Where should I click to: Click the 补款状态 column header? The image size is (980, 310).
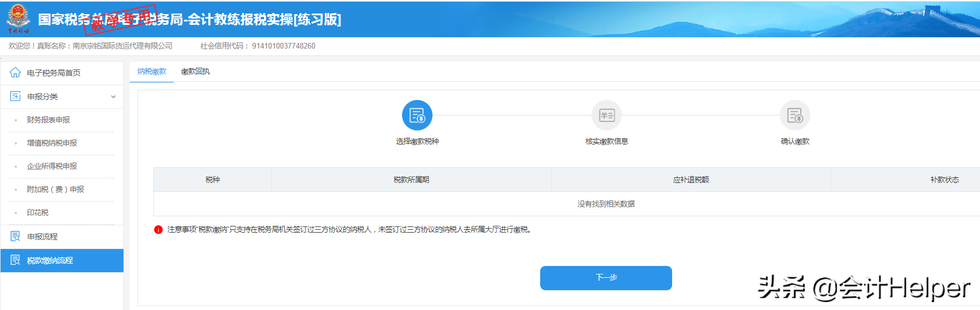(944, 180)
